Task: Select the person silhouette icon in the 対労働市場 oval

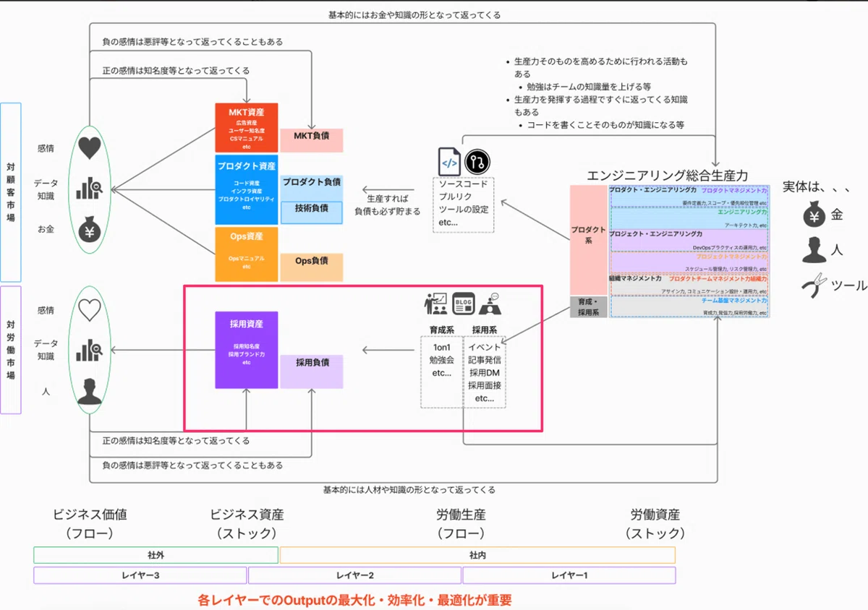Action: 90,391
